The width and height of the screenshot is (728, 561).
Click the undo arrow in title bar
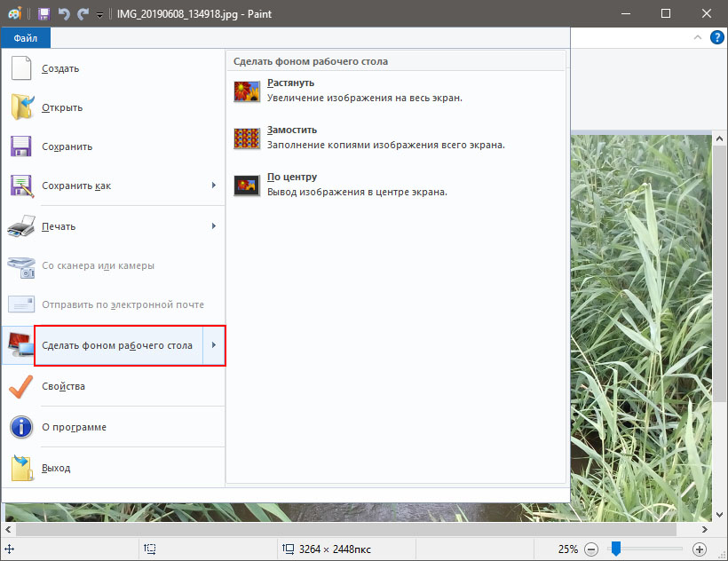pyautogui.click(x=64, y=14)
